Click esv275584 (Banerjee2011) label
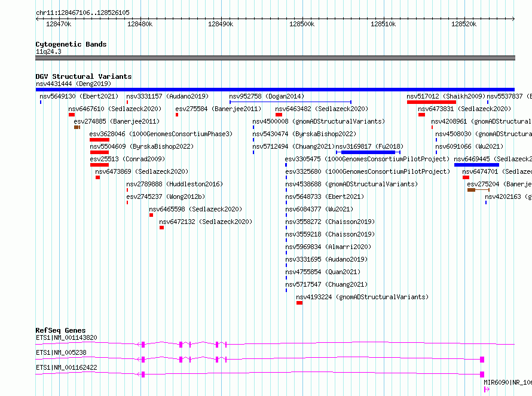532x396 pixels. [218, 109]
